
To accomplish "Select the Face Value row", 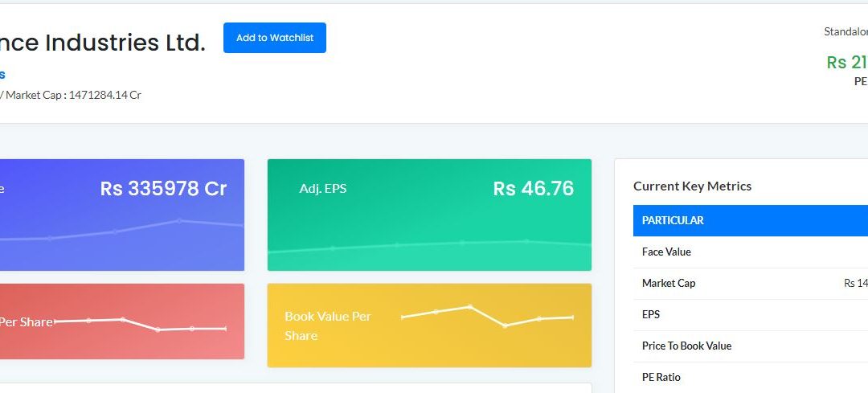I will coord(751,252).
